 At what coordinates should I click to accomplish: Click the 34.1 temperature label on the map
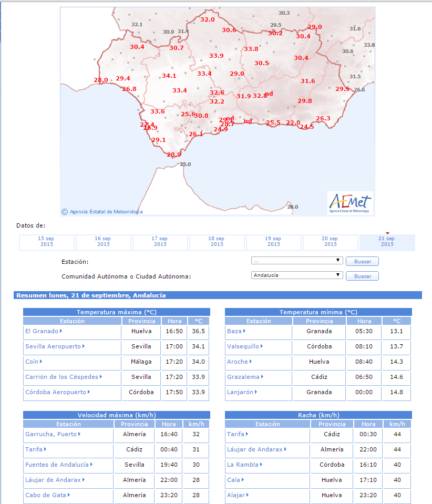169,76
